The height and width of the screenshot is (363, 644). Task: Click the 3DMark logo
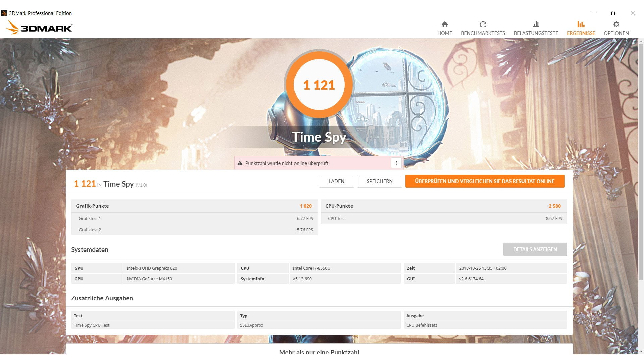tap(39, 28)
